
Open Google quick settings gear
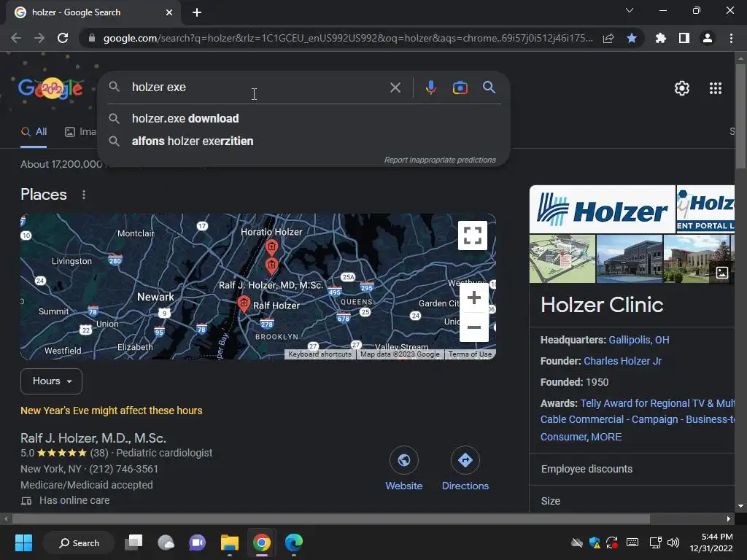(682, 88)
